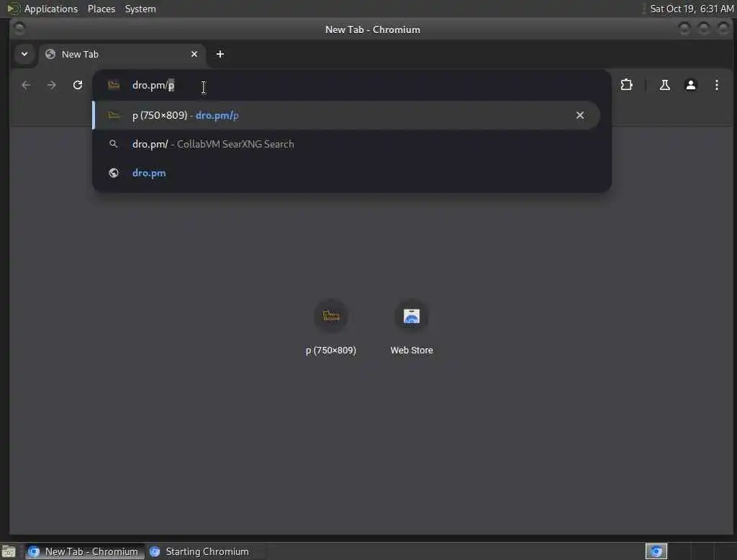Viewport: 737px width, 560px height.
Task: Choose the CollabVM SearXNG Search suggestion
Action: click(346, 144)
